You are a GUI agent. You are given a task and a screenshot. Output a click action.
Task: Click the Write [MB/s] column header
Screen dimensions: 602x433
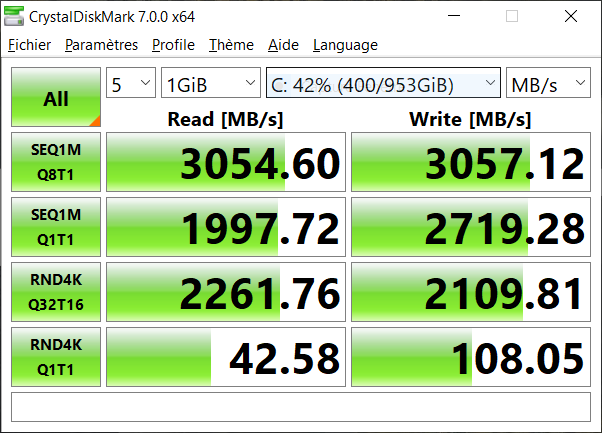(470, 119)
